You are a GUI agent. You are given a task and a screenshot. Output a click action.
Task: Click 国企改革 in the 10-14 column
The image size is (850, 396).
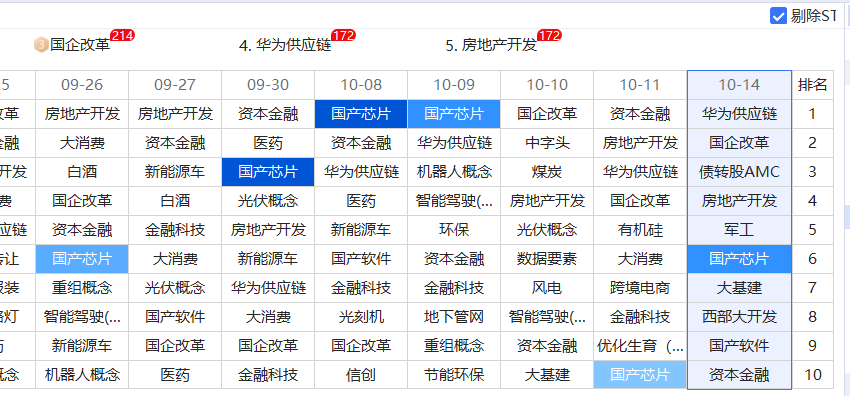739,143
